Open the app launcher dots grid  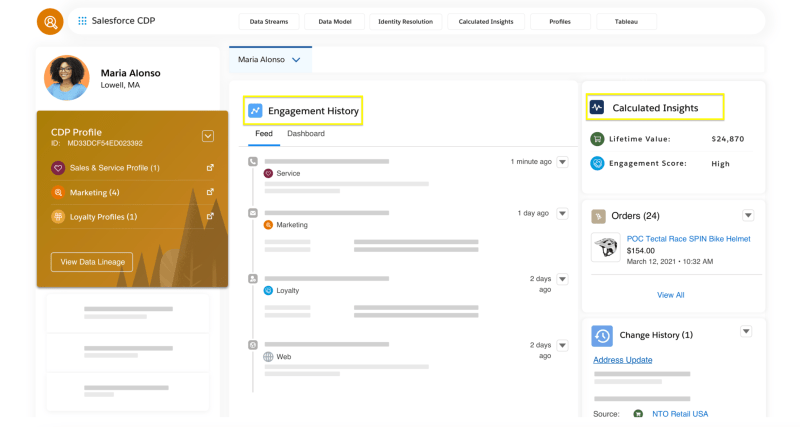[82, 21]
